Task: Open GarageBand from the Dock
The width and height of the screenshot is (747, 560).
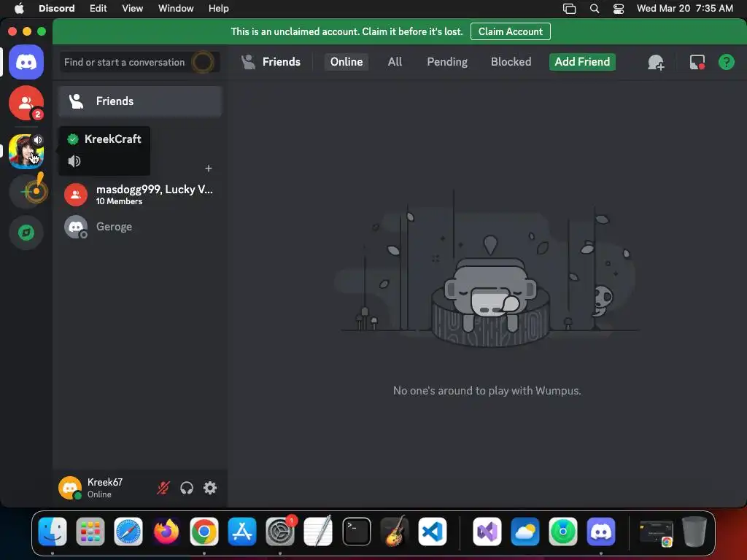Action: 395,532
